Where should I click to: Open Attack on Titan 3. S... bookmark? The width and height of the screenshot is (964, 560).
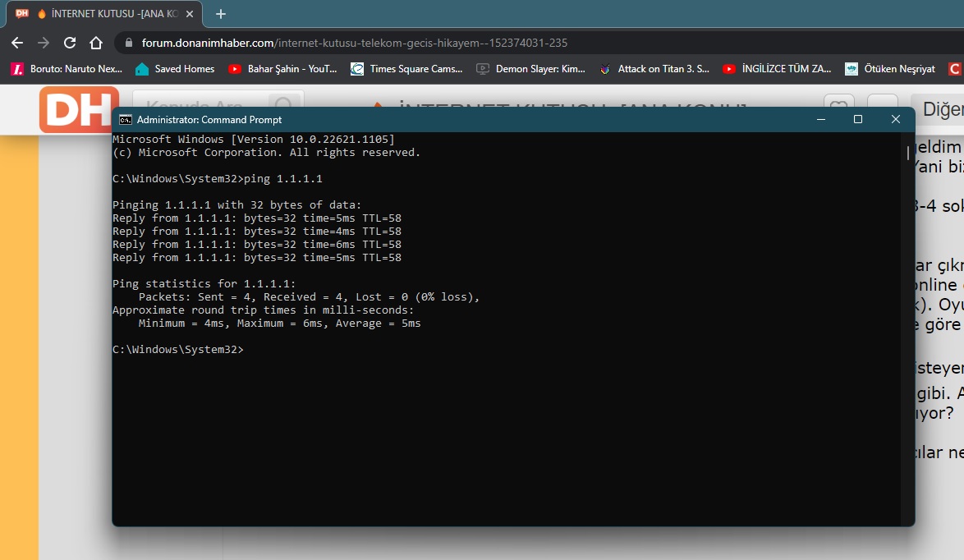[x=654, y=69]
